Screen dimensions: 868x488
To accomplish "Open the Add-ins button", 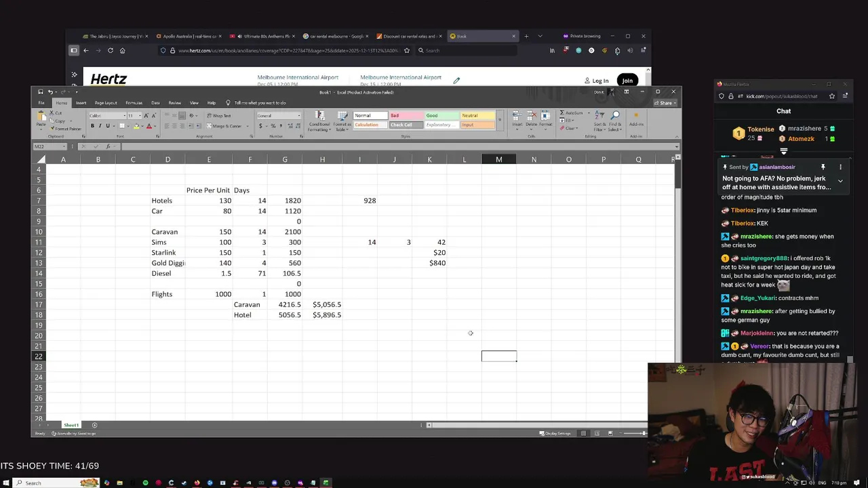I will pyautogui.click(x=636, y=121).
